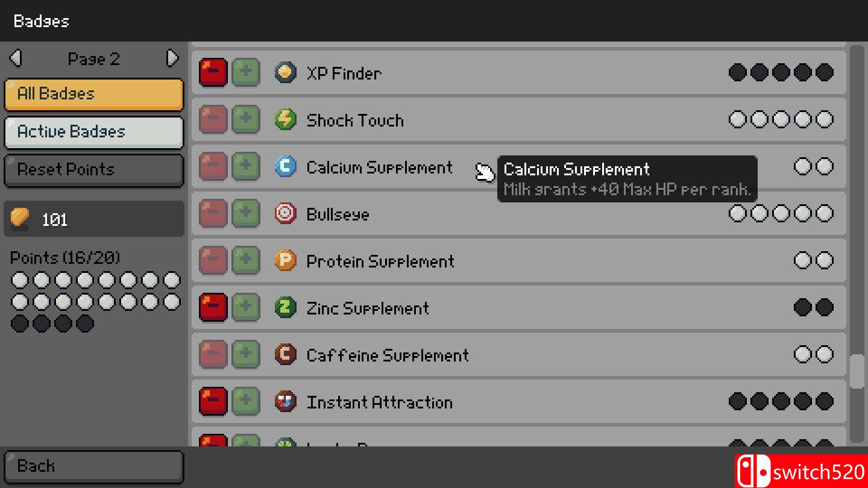The height and width of the screenshot is (488, 868).
Task: Click the Back button
Action: pyautogui.click(x=93, y=466)
